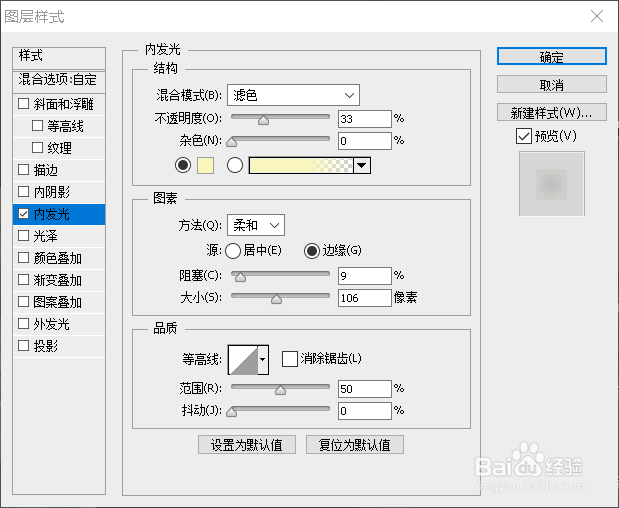Click the 阻塞 slider handle

(x=240, y=277)
